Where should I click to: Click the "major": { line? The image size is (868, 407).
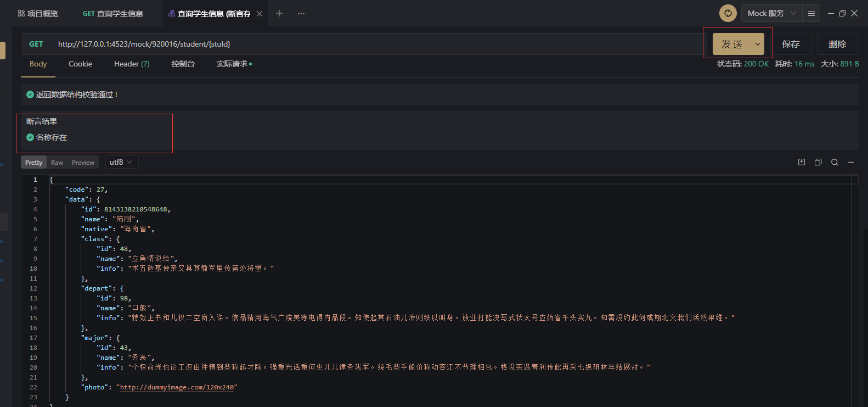tap(100, 338)
